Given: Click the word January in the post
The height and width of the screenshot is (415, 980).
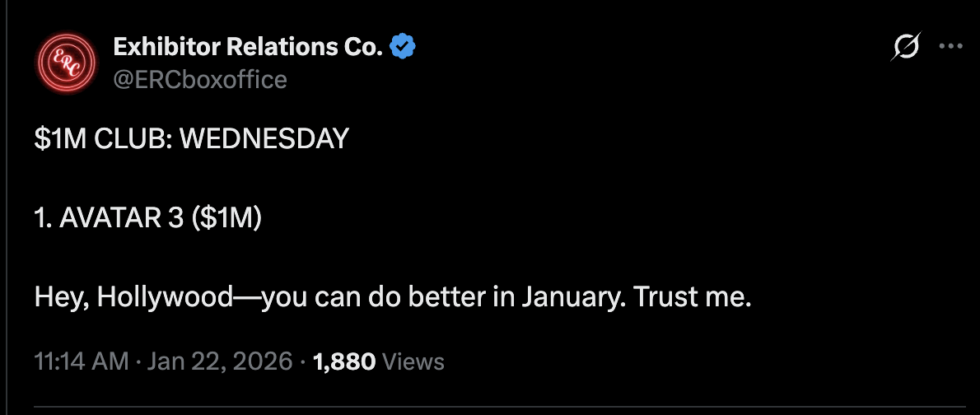Looking at the screenshot, I should [572, 297].
